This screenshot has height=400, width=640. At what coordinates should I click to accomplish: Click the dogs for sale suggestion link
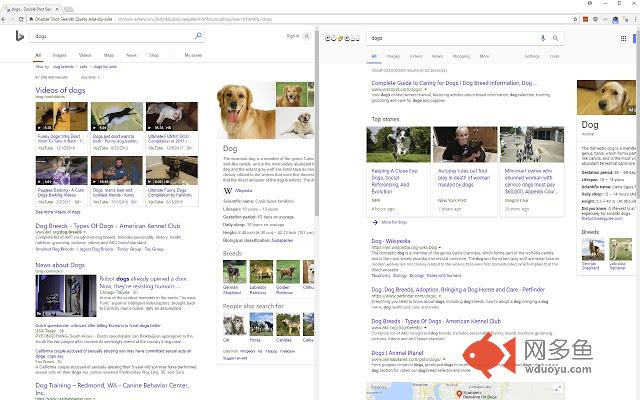[105, 67]
